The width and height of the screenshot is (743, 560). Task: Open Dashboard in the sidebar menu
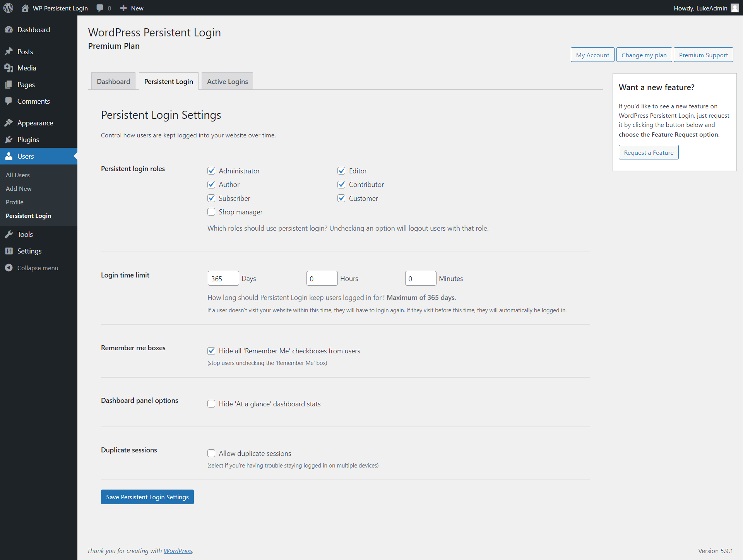[34, 30]
